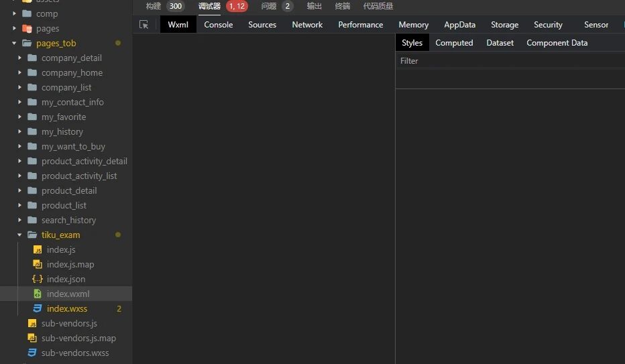The height and width of the screenshot is (364, 625).
Task: Click the product_list folder icon
Action: 32,205
